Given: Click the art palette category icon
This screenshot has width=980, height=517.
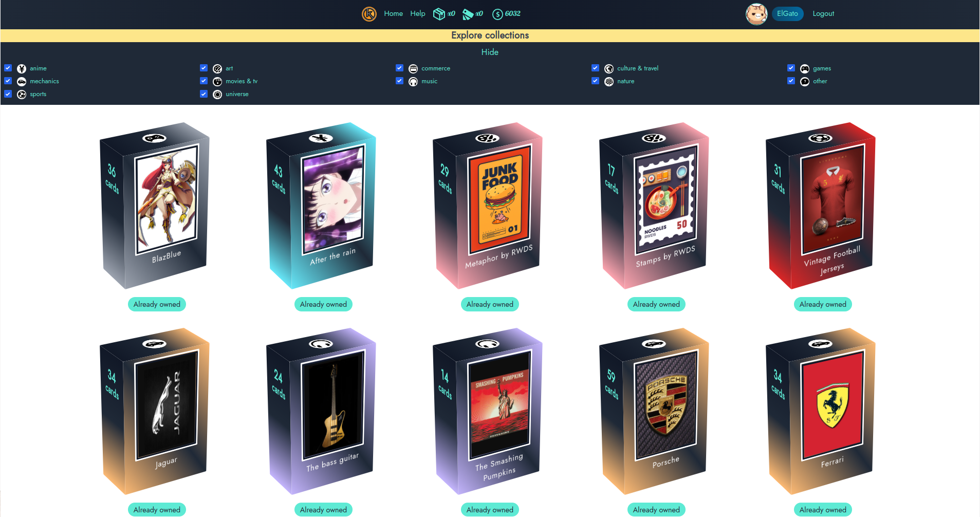Looking at the screenshot, I should (x=217, y=68).
